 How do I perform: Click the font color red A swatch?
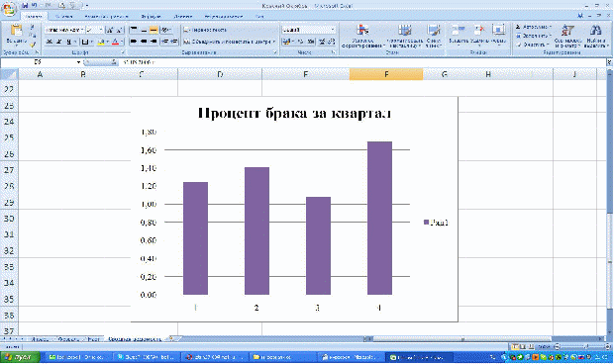pyautogui.click(x=115, y=42)
